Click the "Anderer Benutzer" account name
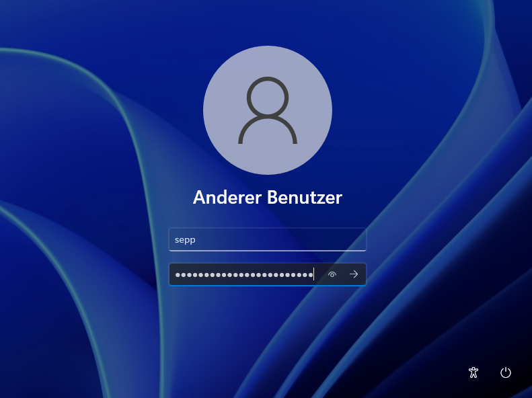 point(268,197)
